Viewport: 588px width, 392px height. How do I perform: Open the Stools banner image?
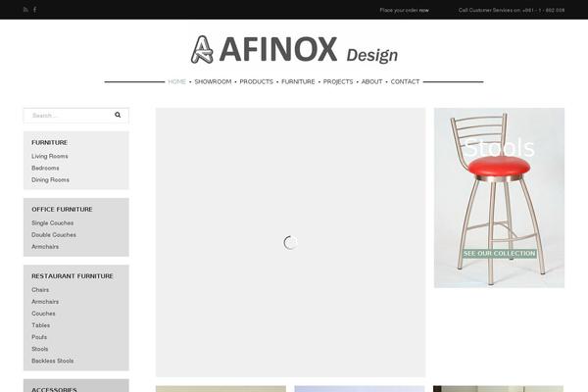499,198
